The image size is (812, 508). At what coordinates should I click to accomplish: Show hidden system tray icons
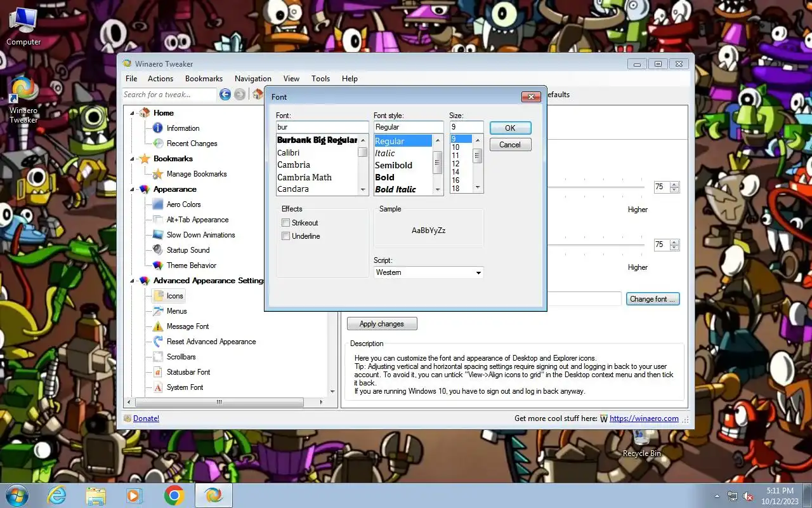click(x=717, y=496)
